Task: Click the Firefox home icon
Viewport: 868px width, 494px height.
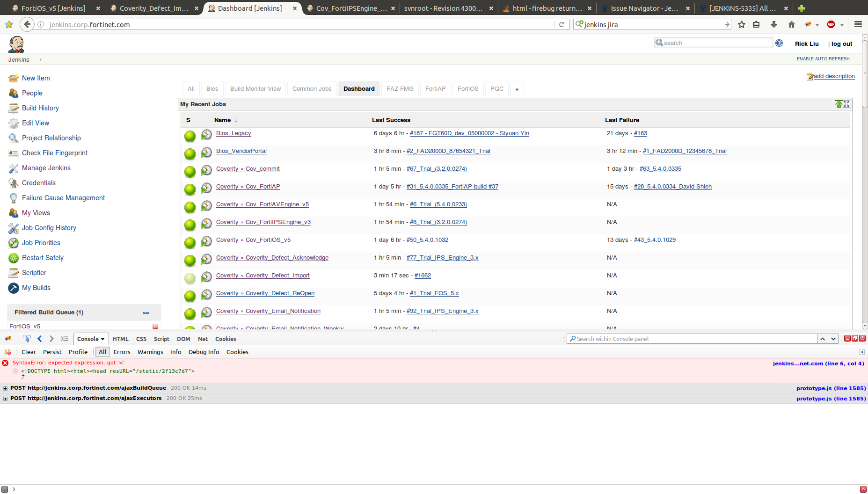Action: point(791,24)
